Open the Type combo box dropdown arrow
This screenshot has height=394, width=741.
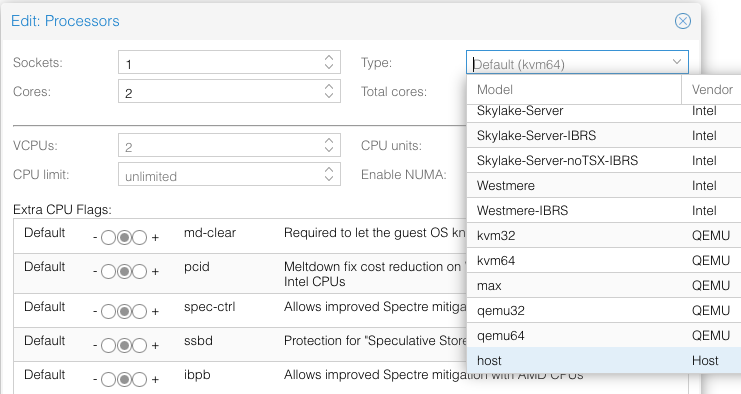click(677, 62)
